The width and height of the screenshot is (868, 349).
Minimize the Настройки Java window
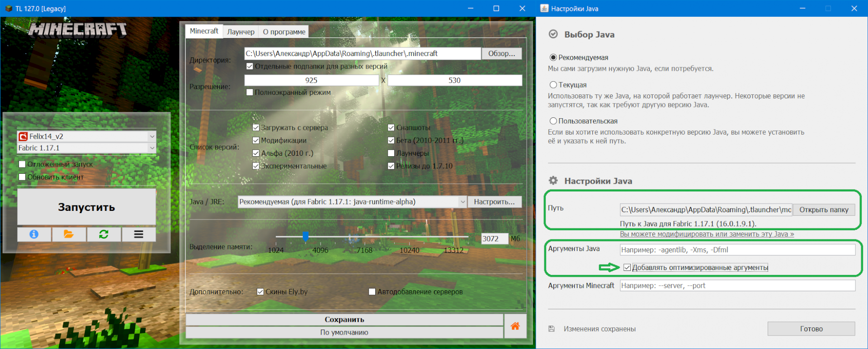[802, 9]
